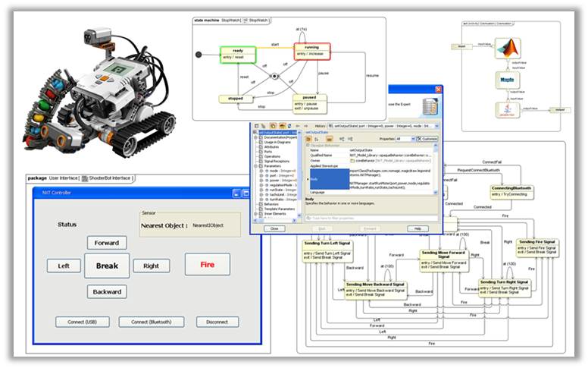Screen dimensions: 588x368
Task: Select Template Parameters tree item
Action: 280,209
